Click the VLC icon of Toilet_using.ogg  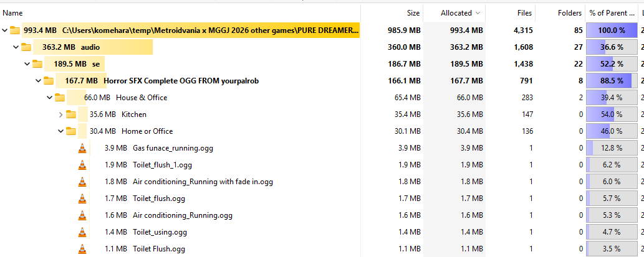tap(82, 232)
